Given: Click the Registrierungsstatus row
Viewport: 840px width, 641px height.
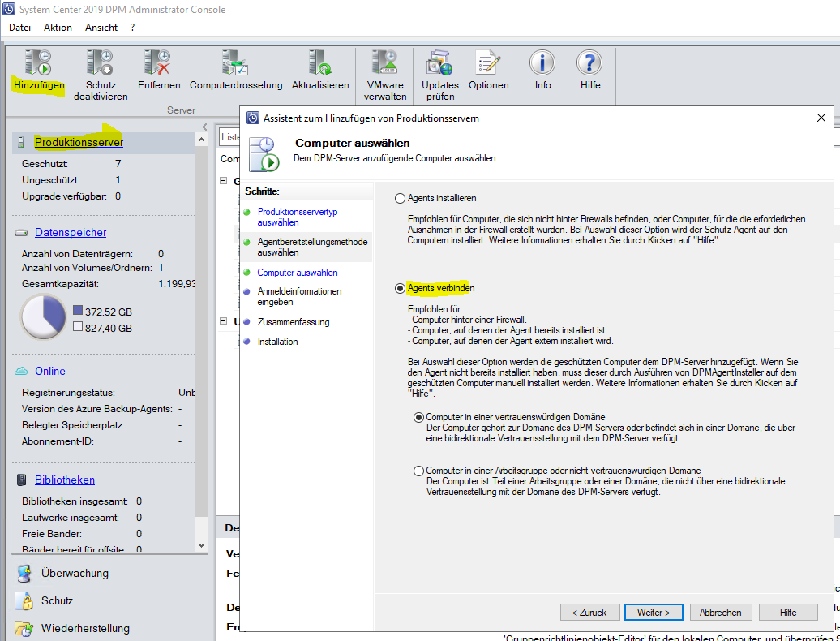Looking at the screenshot, I should coord(108,393).
